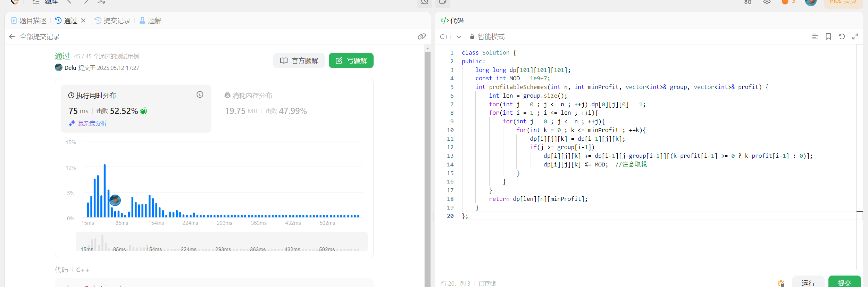
Task: Click the code editor minimap scroll marker
Action: [859, 211]
